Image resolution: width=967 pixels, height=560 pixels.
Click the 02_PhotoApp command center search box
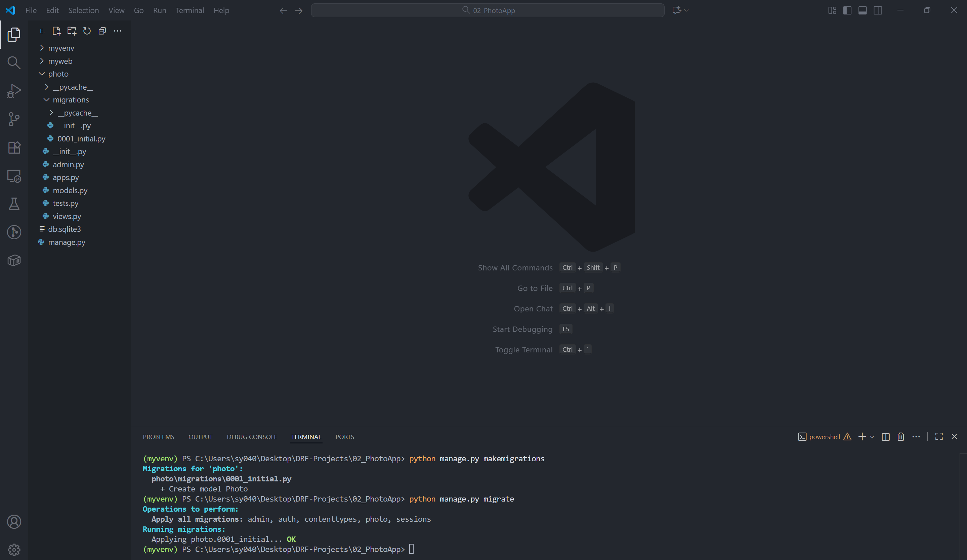point(487,10)
